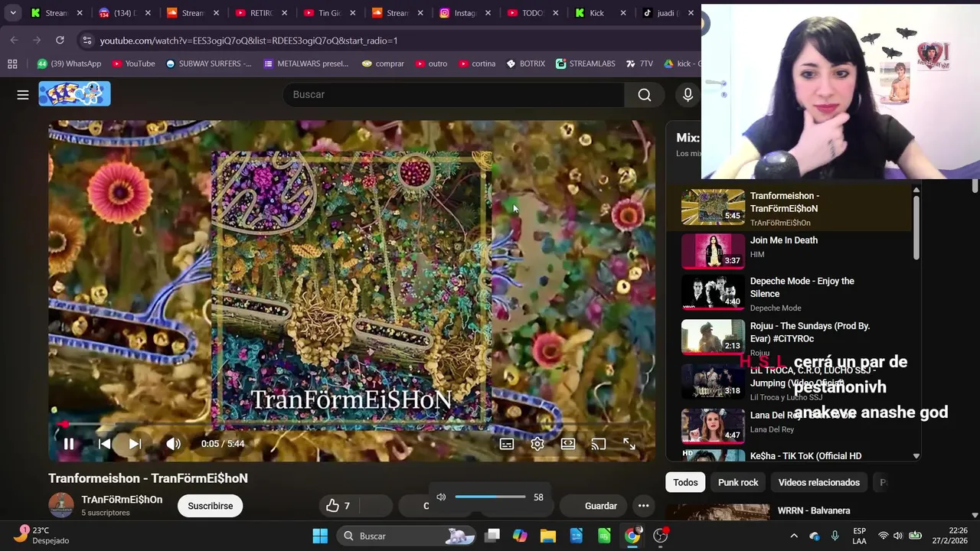Open more actions three-dot menu
The width and height of the screenshot is (980, 551).
[644, 506]
